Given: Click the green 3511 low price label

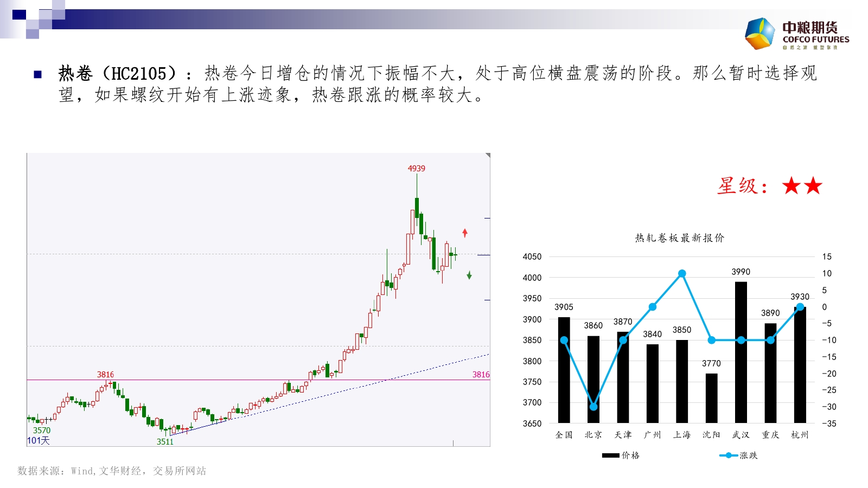Looking at the screenshot, I should click(x=165, y=442).
